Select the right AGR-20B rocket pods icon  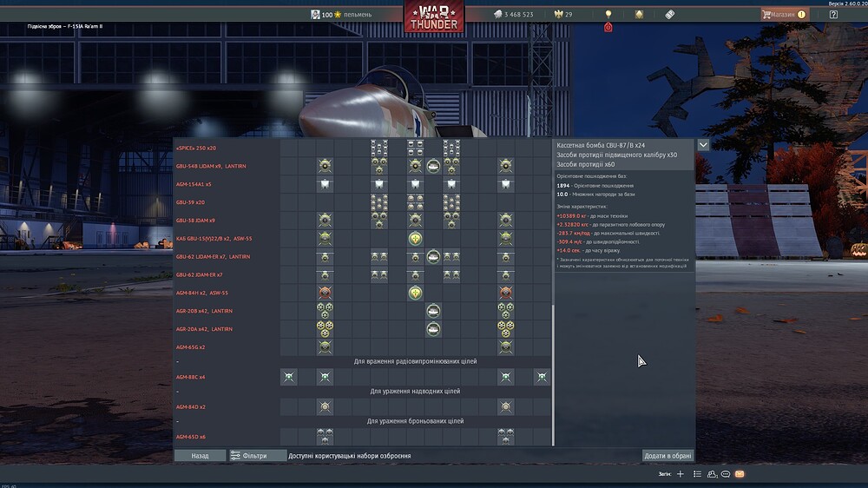(x=505, y=311)
